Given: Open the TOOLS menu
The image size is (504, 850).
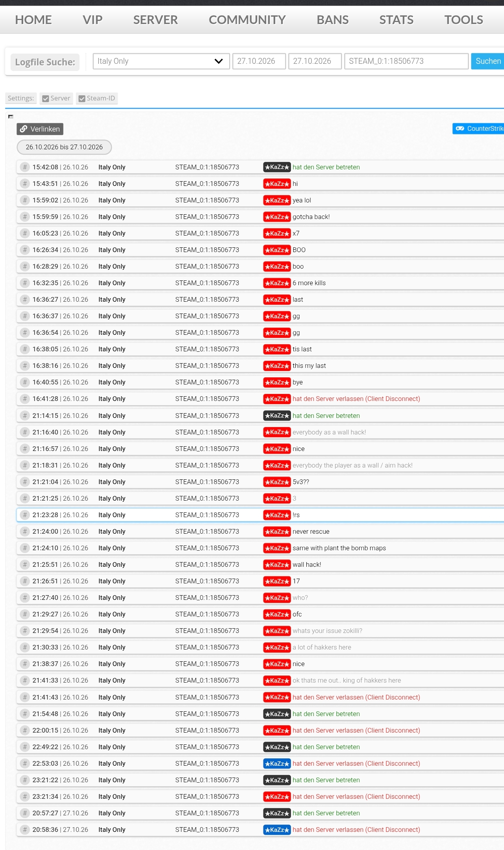Looking at the screenshot, I should point(464,20).
